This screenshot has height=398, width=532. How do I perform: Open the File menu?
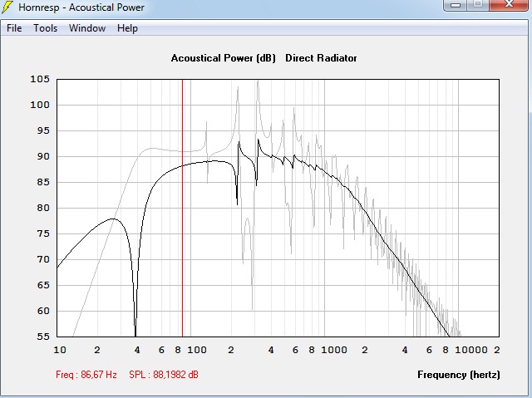pyautogui.click(x=14, y=28)
